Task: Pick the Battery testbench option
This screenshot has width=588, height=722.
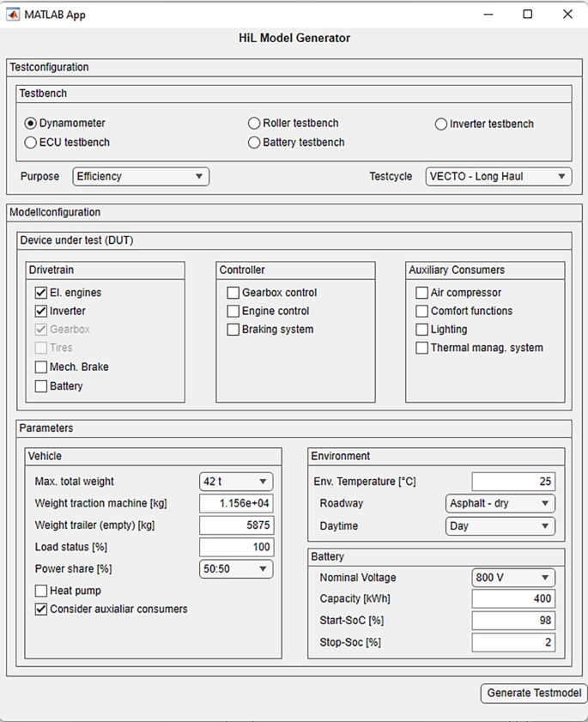Action: (x=255, y=143)
